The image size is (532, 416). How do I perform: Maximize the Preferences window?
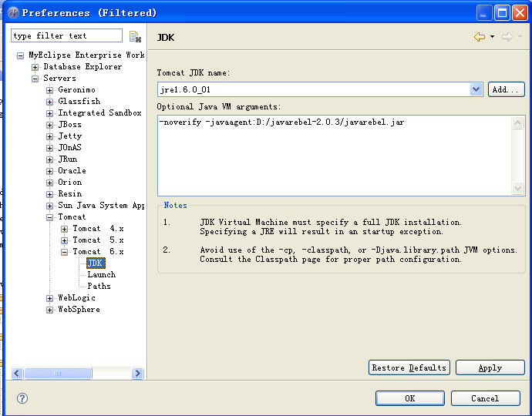point(502,13)
